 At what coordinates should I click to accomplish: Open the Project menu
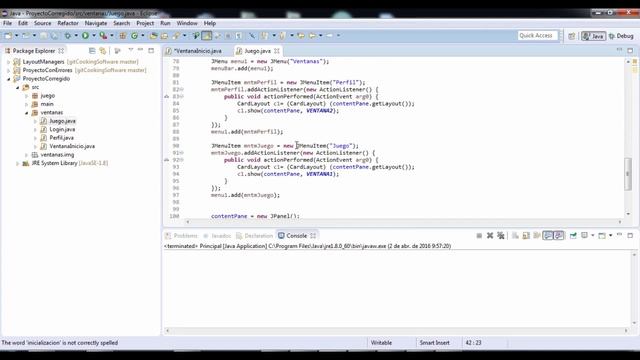point(145,23)
